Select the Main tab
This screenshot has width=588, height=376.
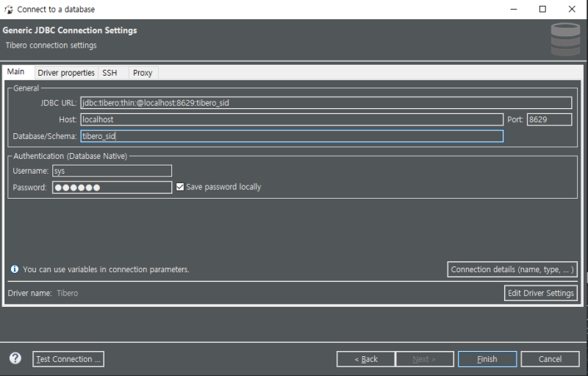coord(15,71)
